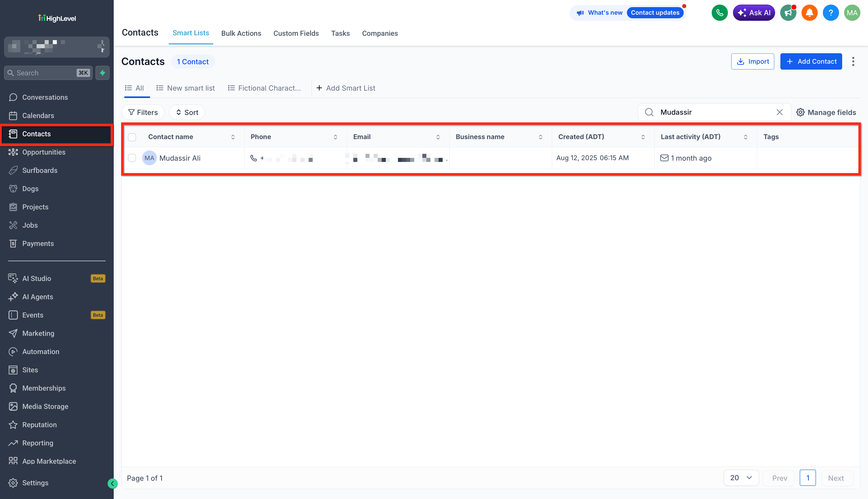Sort by Contact name column arrows
This screenshot has height=499, width=868.
pos(233,137)
